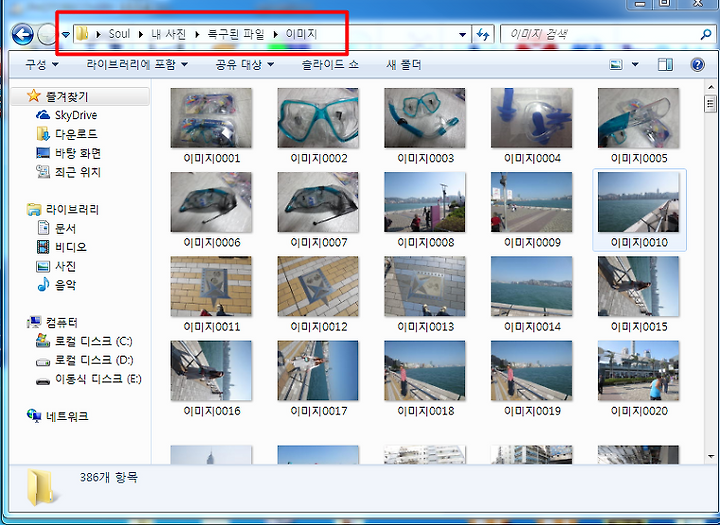Select 즐겨찾기 in navigation pane
This screenshot has height=525, width=720.
pos(67,96)
